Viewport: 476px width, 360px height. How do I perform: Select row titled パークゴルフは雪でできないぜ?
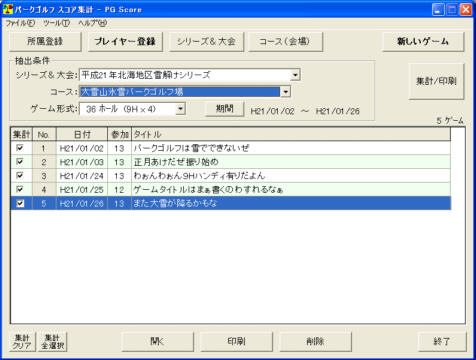pos(231,148)
